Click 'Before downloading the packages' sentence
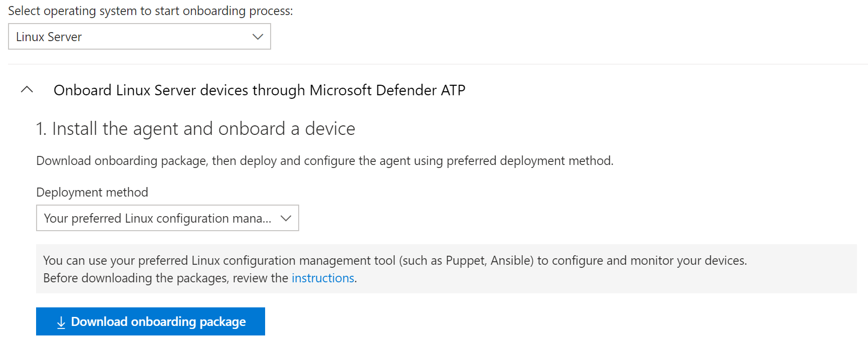This screenshot has width=868, height=349. click(200, 278)
